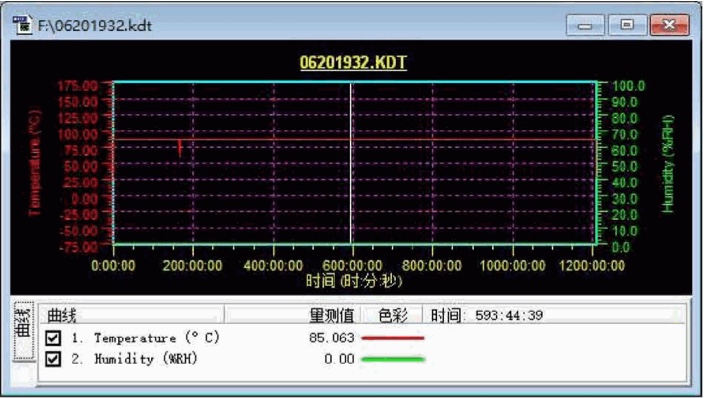Click the Temperature value 85.063
Image resolution: width=705 pixels, height=398 pixels.
click(x=331, y=338)
